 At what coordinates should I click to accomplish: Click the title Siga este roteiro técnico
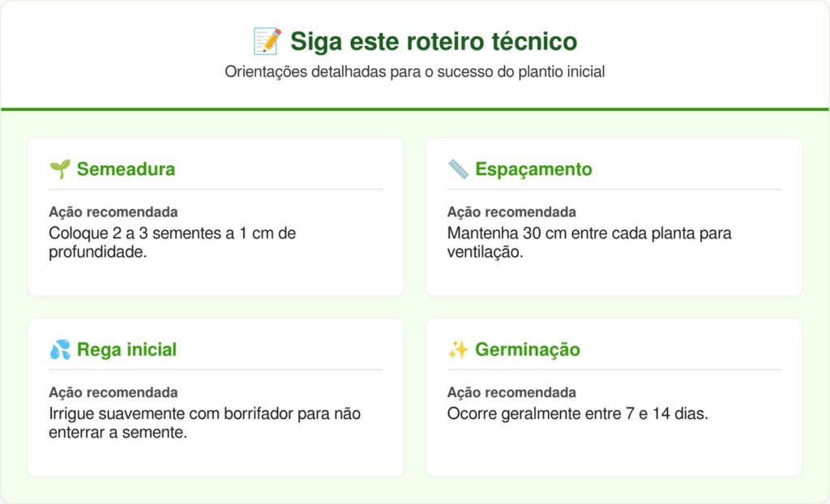(433, 41)
